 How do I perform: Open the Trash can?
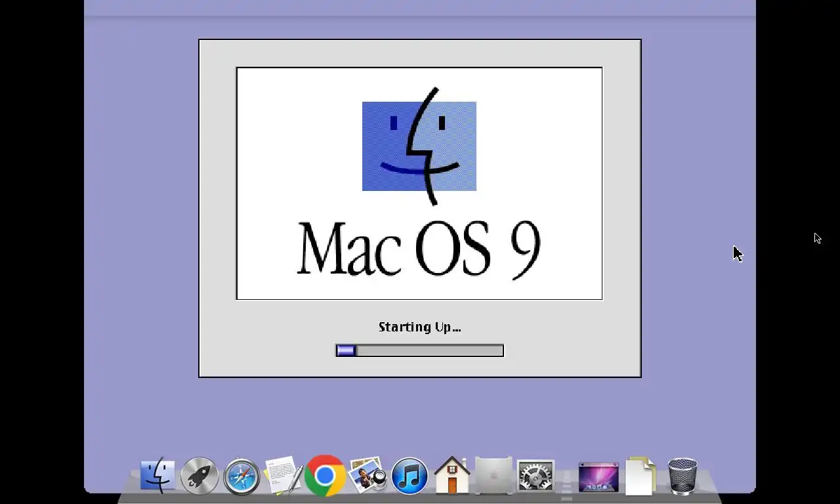682,476
